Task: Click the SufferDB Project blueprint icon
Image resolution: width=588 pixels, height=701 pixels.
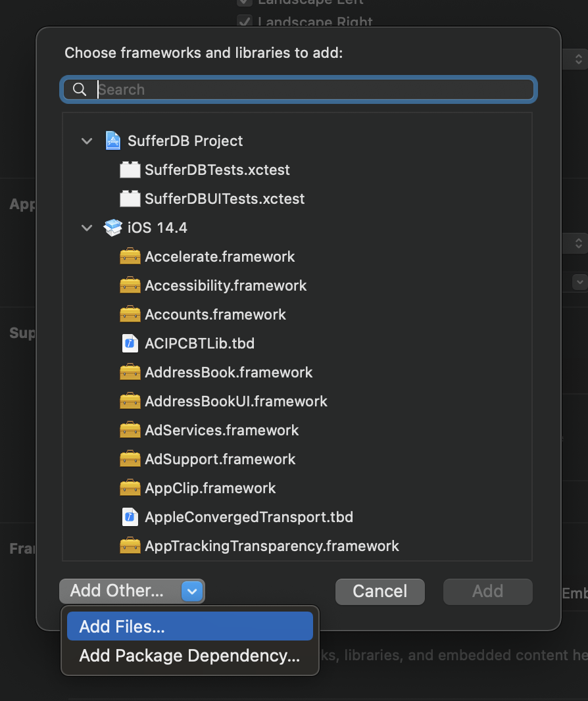Action: 112,141
